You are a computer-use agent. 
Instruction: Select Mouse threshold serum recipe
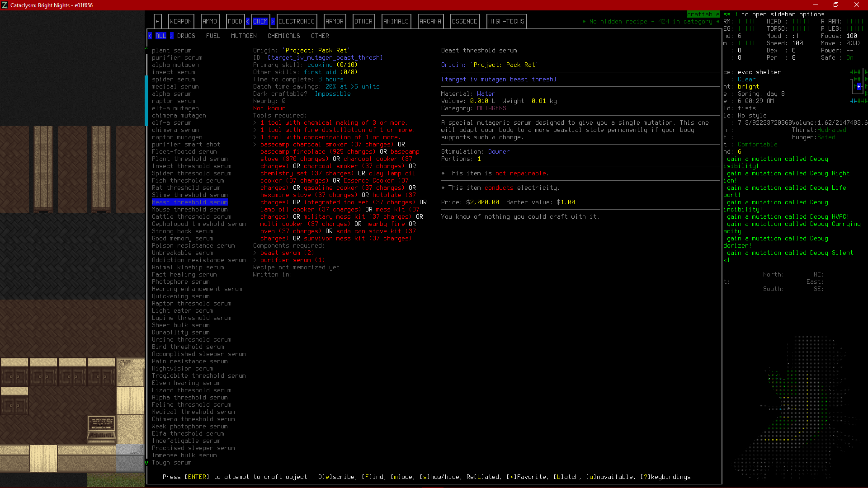[x=189, y=209]
